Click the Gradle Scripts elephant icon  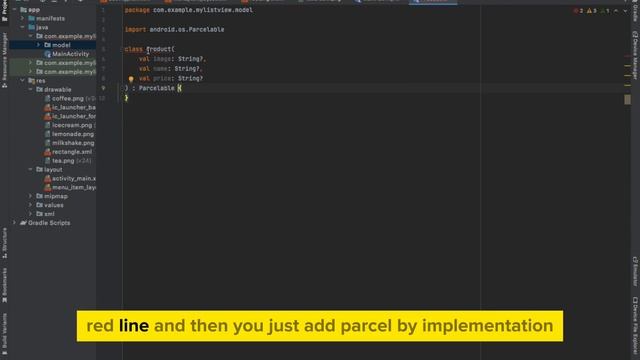(23, 223)
